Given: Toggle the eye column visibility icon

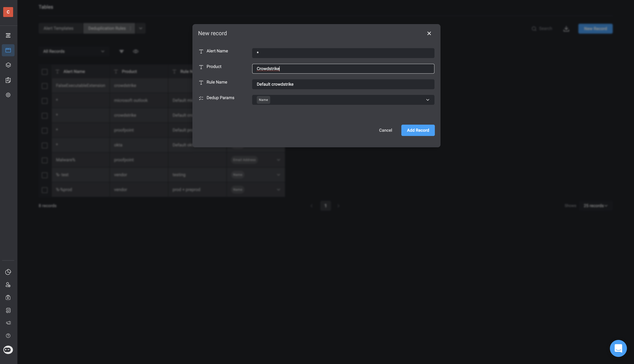Looking at the screenshot, I should [136, 51].
